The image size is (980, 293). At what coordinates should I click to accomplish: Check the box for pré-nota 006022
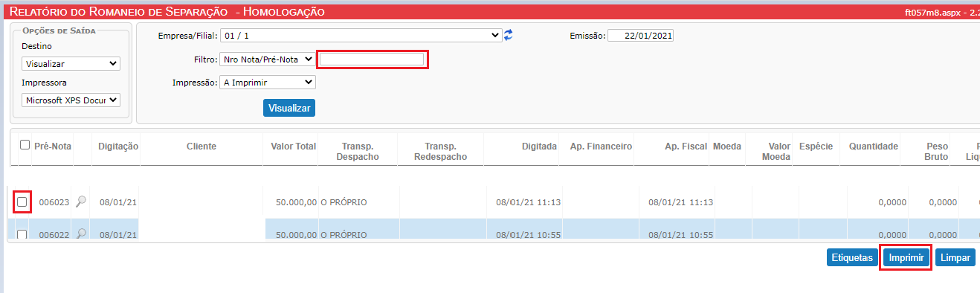pyautogui.click(x=22, y=235)
